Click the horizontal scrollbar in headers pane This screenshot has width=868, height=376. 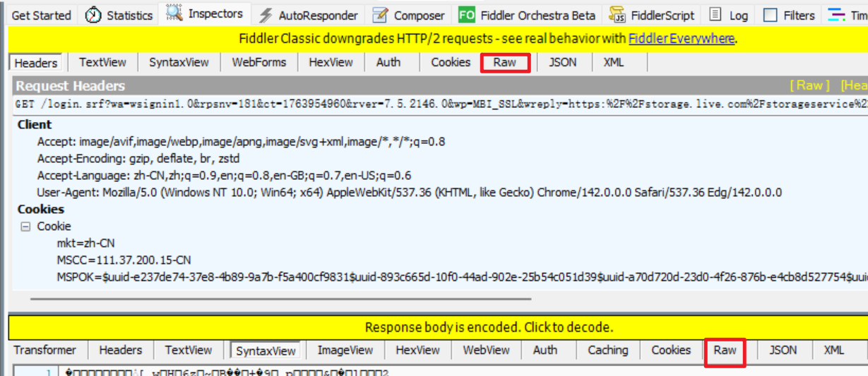point(281,298)
